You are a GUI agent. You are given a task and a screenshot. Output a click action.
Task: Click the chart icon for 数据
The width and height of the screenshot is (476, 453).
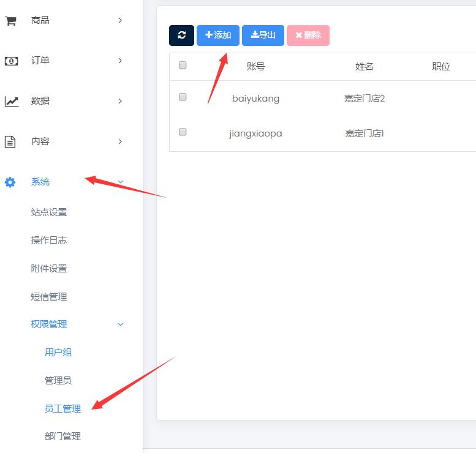tap(12, 102)
